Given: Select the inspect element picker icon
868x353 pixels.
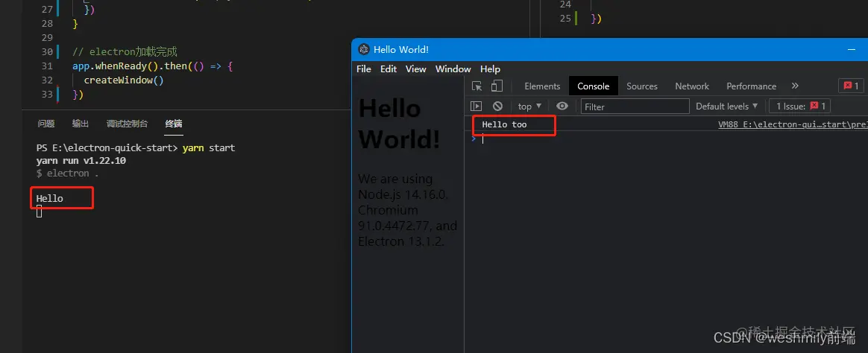Looking at the screenshot, I should coord(477,86).
